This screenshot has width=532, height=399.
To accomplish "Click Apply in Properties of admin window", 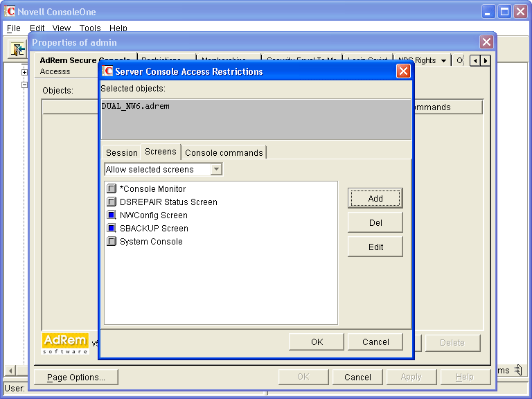I will point(411,377).
